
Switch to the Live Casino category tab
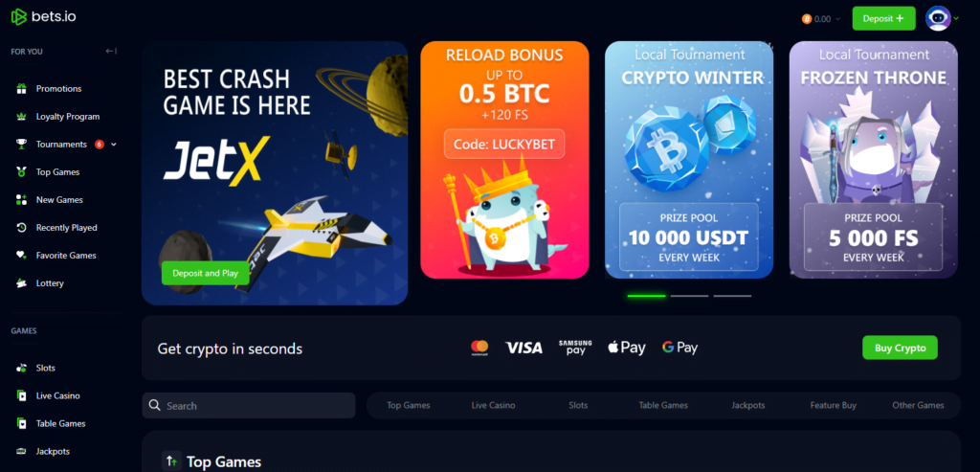(x=493, y=405)
